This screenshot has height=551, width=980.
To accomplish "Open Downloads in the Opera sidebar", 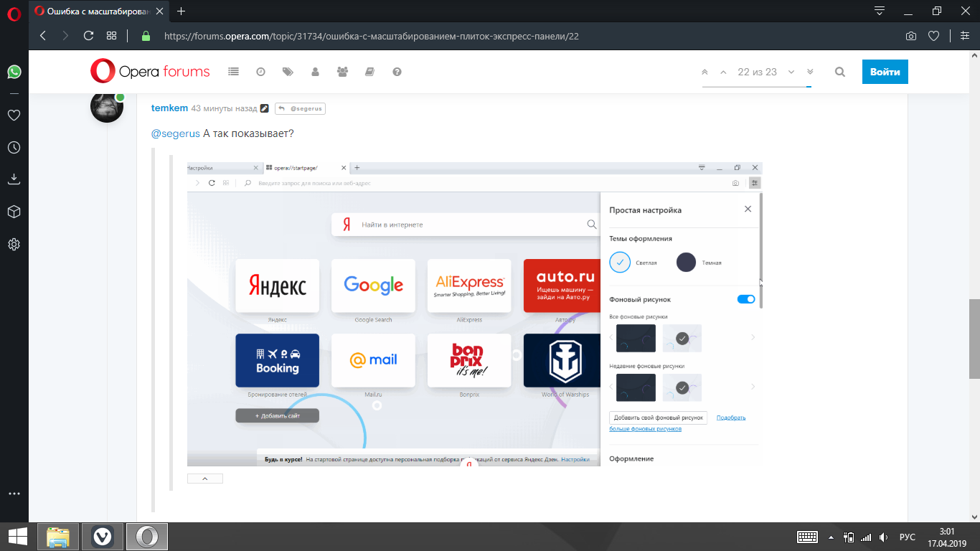I will tap(14, 179).
